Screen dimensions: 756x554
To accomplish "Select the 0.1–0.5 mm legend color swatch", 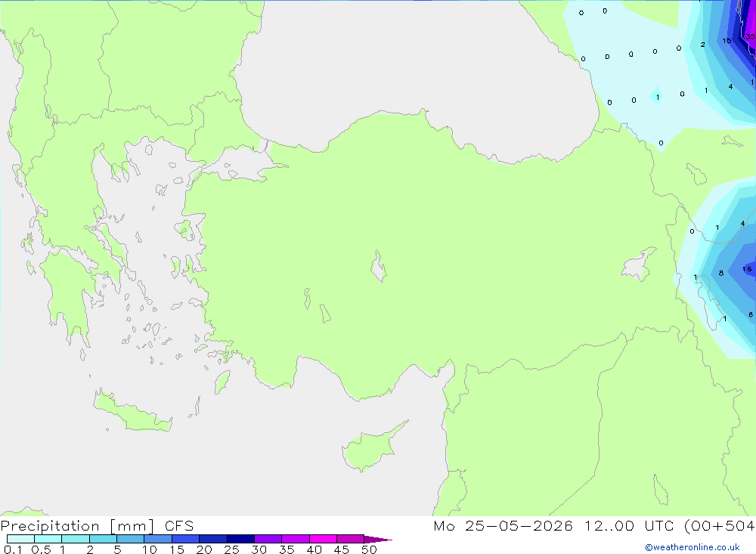I will [x=20, y=539].
